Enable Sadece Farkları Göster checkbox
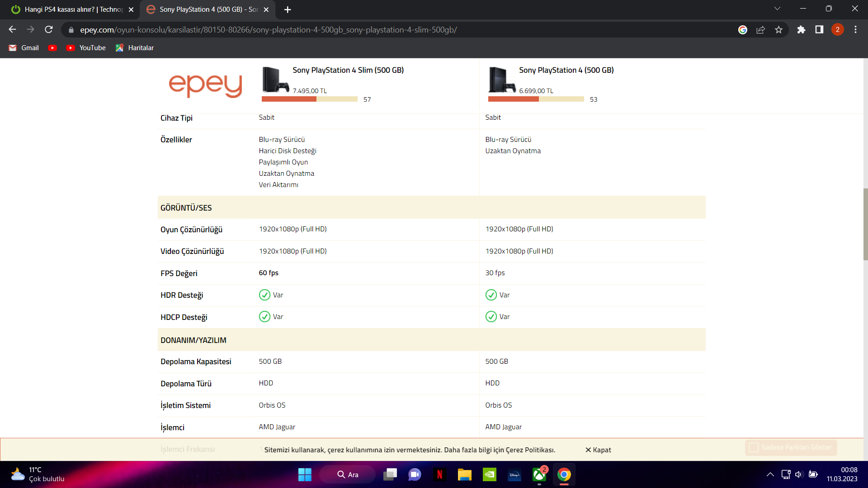 coord(754,447)
